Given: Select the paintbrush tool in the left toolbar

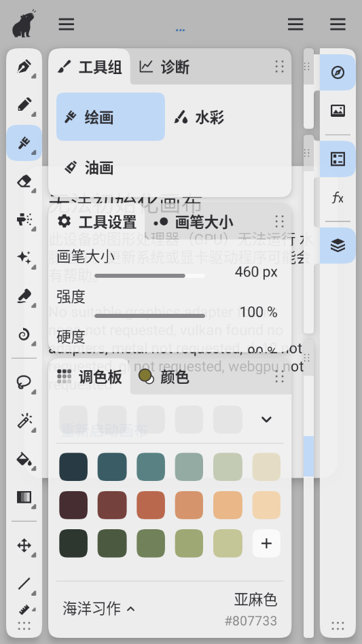Looking at the screenshot, I should tap(24, 143).
